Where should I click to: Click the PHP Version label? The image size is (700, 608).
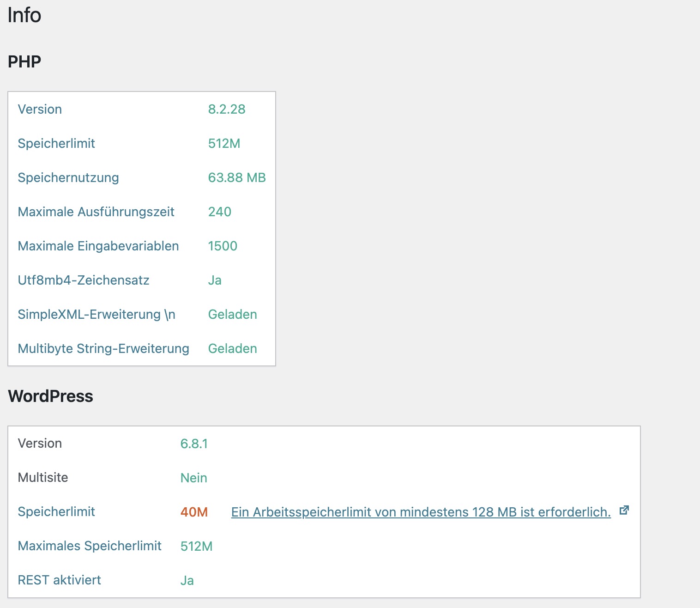point(40,109)
